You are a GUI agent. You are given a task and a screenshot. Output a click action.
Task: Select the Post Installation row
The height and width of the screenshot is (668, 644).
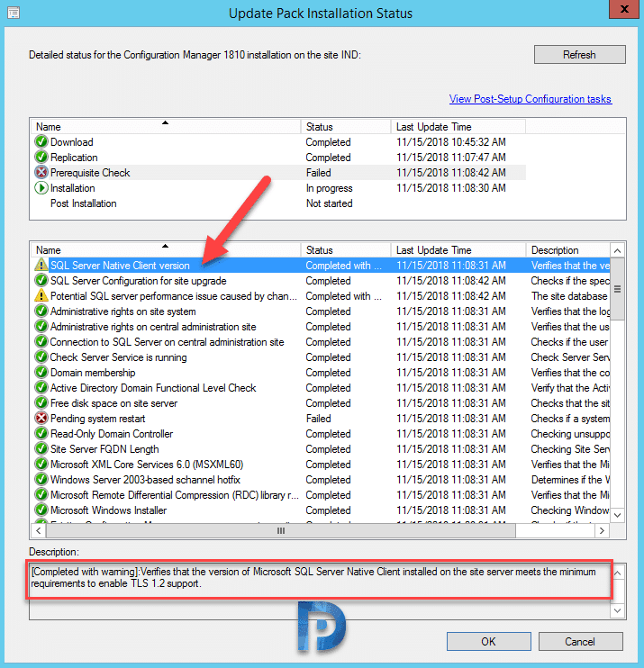tap(278, 203)
